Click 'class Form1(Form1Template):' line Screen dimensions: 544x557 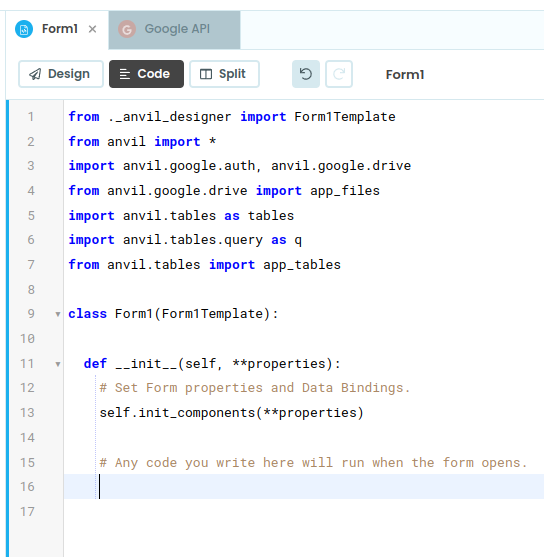point(173,314)
